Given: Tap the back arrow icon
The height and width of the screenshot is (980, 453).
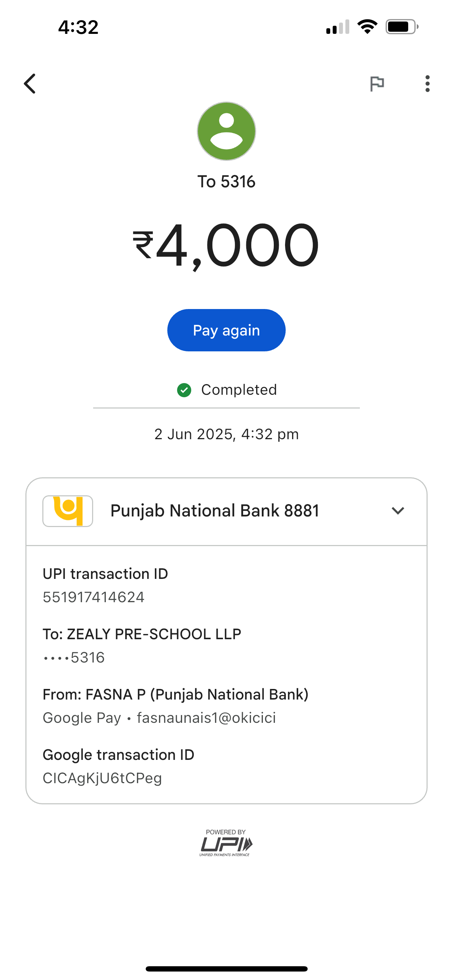Looking at the screenshot, I should point(30,84).
